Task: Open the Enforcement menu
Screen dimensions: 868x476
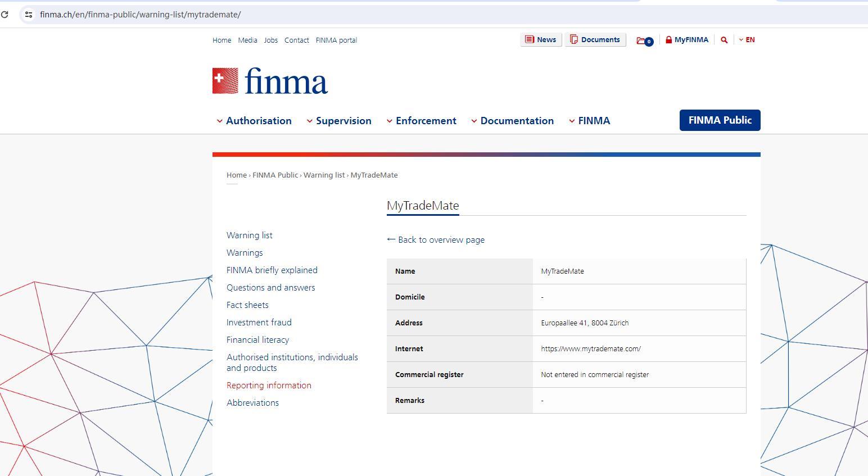Action: (x=421, y=121)
